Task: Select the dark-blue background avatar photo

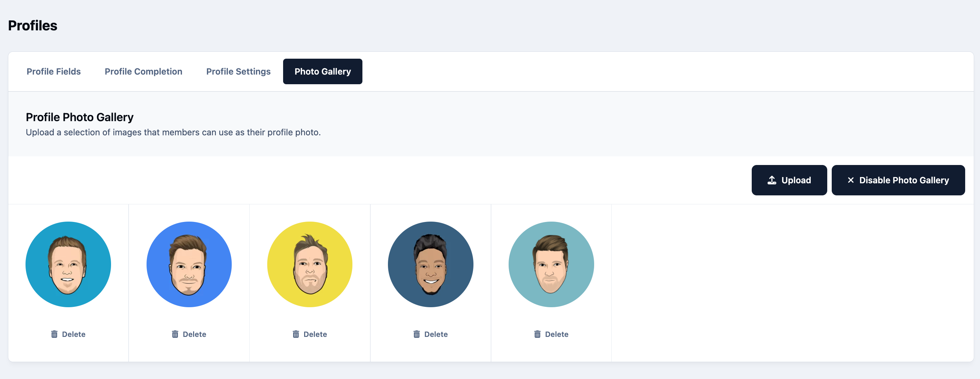Action: tap(431, 264)
